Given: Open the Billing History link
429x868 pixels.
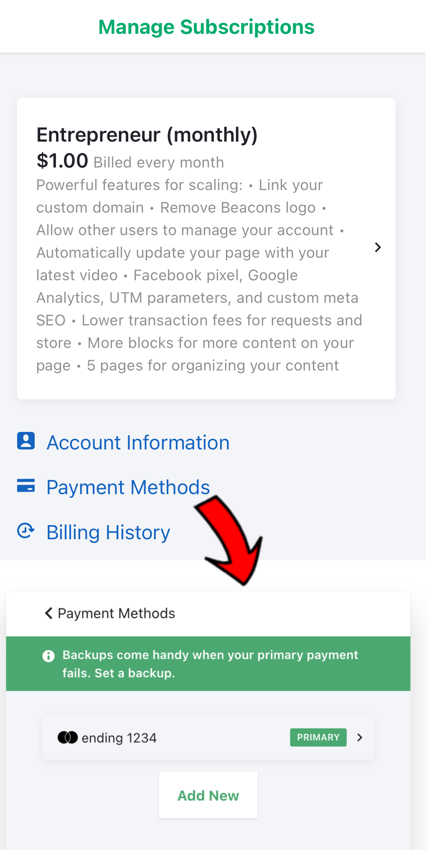Looking at the screenshot, I should (108, 532).
